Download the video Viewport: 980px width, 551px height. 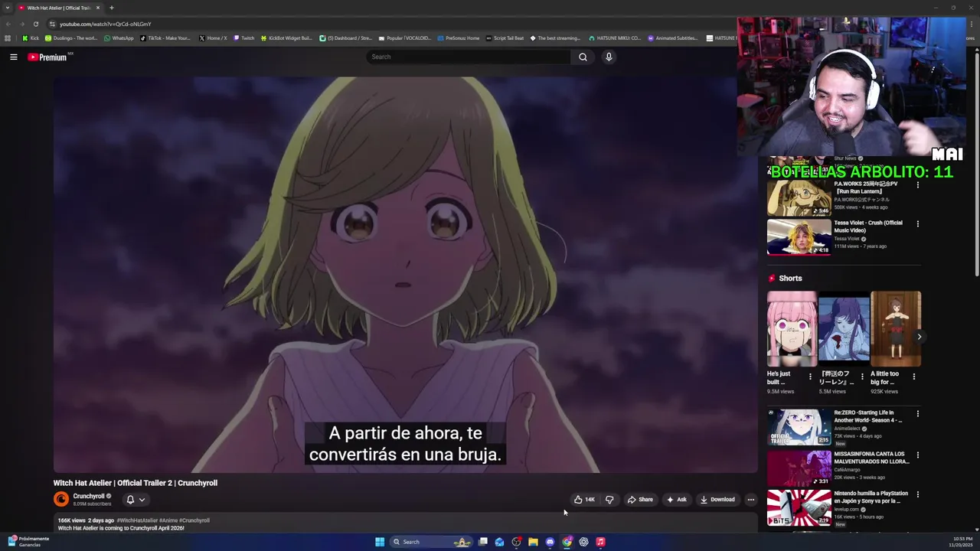717,500
